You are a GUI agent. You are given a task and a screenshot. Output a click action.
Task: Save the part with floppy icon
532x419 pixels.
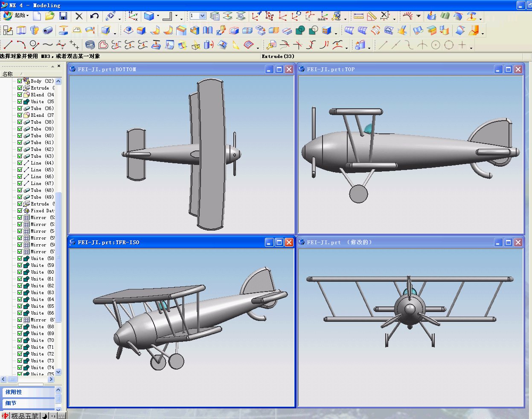click(63, 16)
